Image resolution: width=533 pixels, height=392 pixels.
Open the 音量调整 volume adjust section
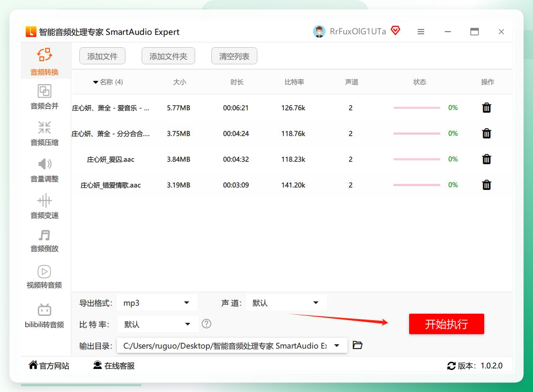tap(45, 170)
